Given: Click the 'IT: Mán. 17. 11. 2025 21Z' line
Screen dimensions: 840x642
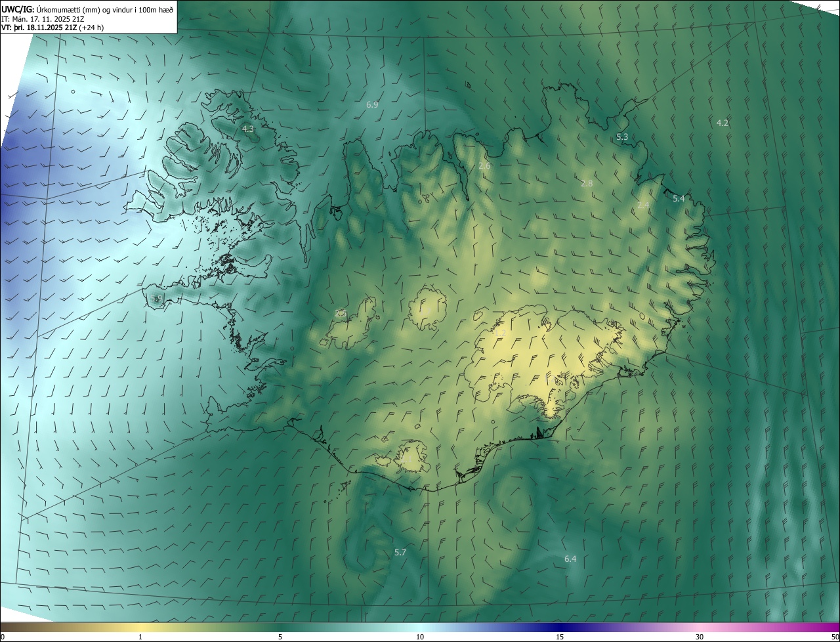Looking at the screenshot, I should tap(42, 19).
